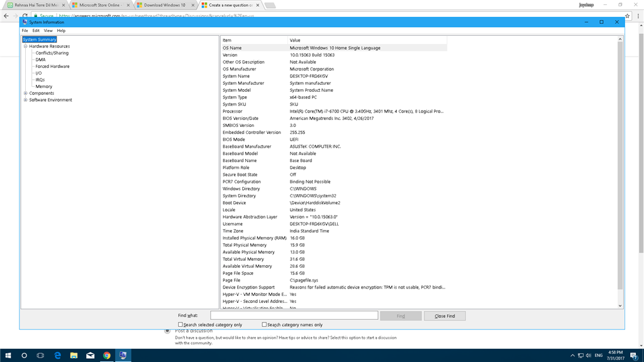Screen dimensions: 644x362
Task: Collapse the Hardware Resources node
Action: pos(25,47)
